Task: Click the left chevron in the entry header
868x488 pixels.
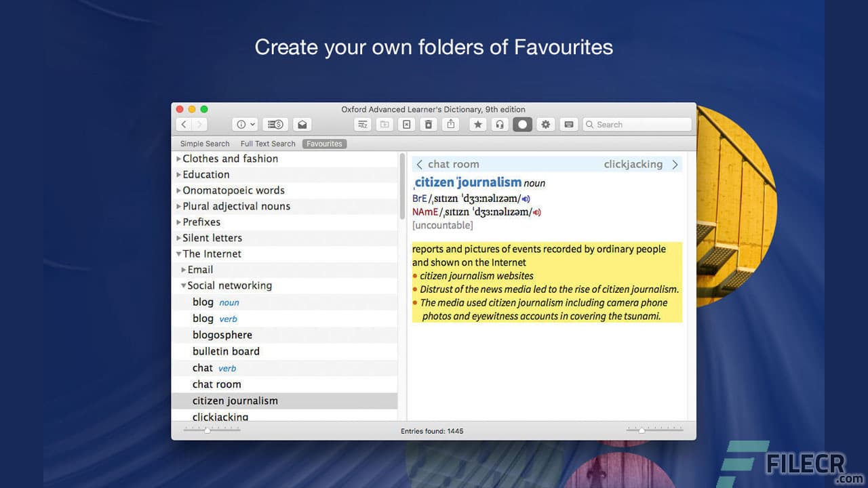Action: click(x=419, y=165)
